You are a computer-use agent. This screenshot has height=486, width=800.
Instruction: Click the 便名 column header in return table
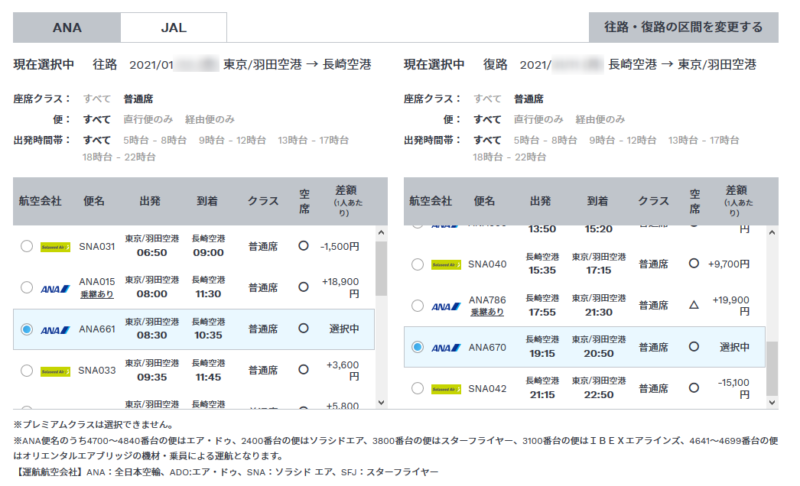(484, 201)
